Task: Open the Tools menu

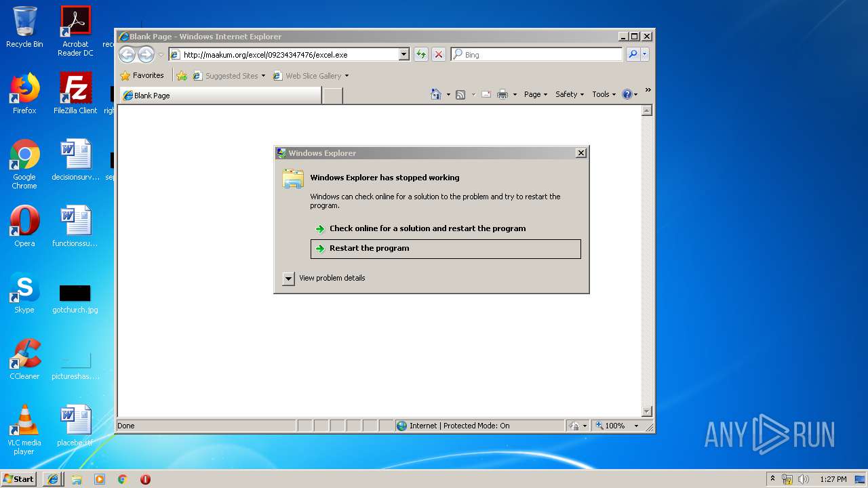Action: point(604,94)
